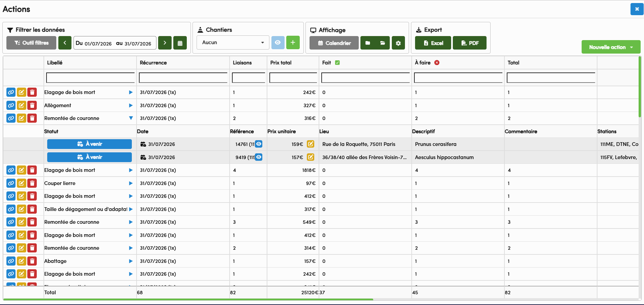Expand the Taille de dégagement row
This screenshot has height=305, width=644.
pos(131,209)
